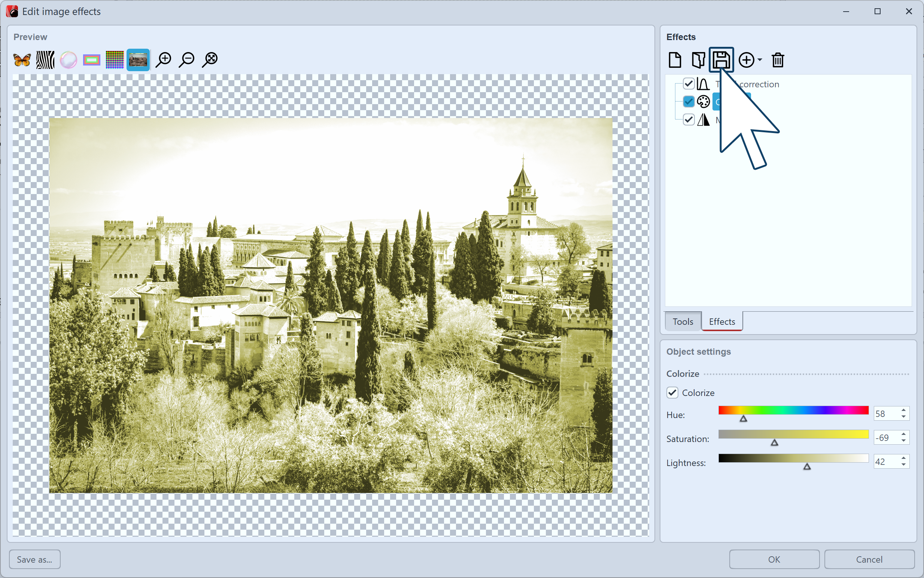Image resolution: width=924 pixels, height=578 pixels.
Task: Uncheck the Mirror effect in the list
Action: tap(689, 119)
